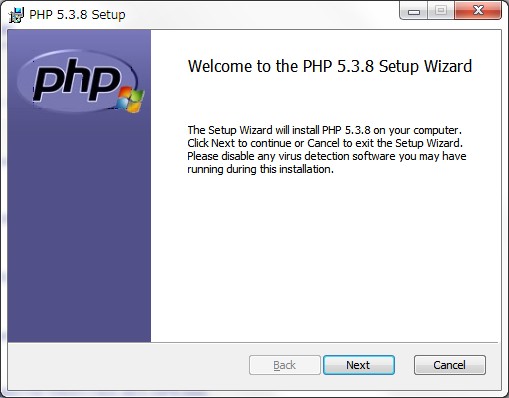Click the text 'running during this installation.'
This screenshot has width=509, height=398.
tap(260, 169)
